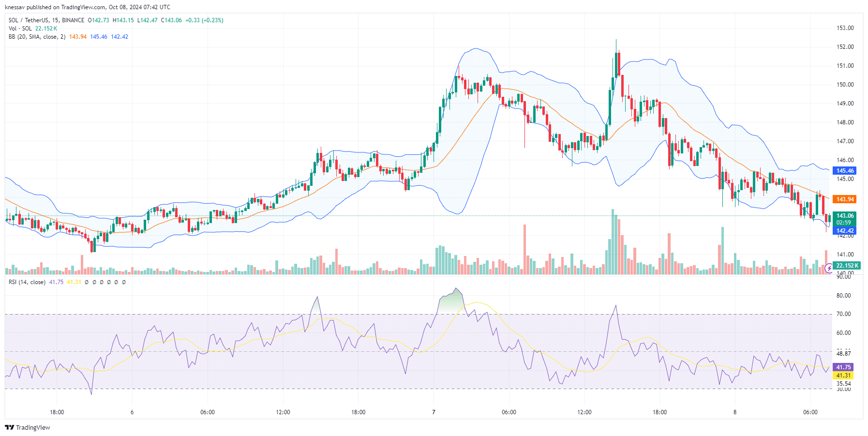The height and width of the screenshot is (436, 868).
Task: Click the day 6 label on time axis
Action: pyautogui.click(x=132, y=412)
